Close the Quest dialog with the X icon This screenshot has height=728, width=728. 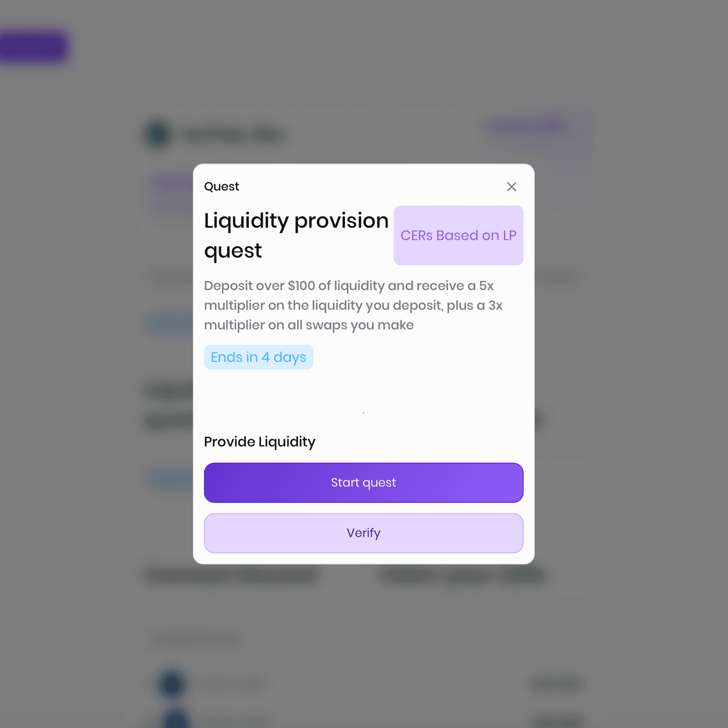[x=511, y=186]
